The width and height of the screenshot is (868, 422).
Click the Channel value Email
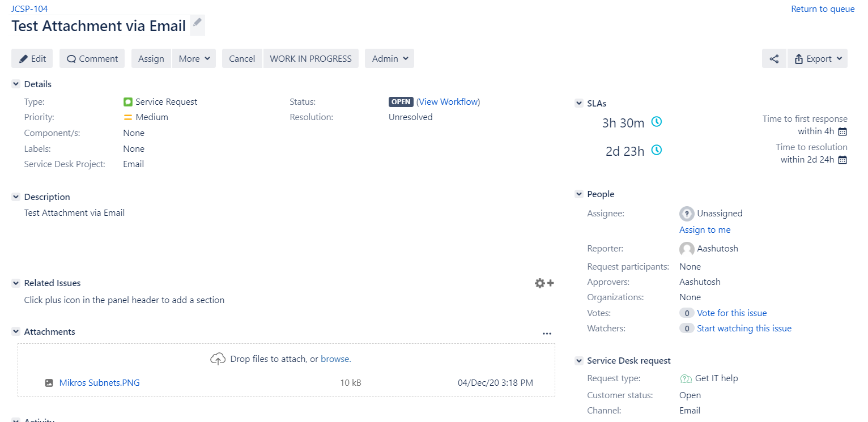pyautogui.click(x=690, y=411)
